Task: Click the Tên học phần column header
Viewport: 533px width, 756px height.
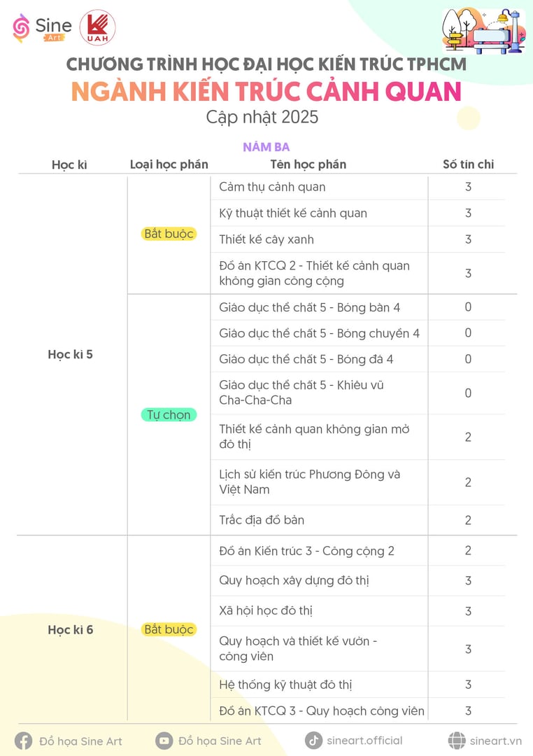Action: [x=308, y=164]
